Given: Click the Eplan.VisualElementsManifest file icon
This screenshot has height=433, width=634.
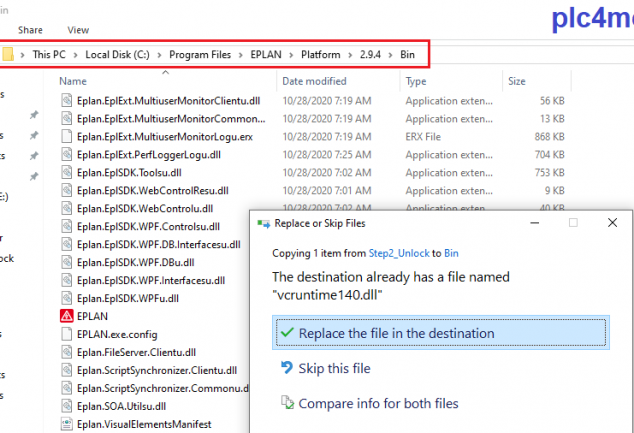Looking at the screenshot, I should 66,423.
